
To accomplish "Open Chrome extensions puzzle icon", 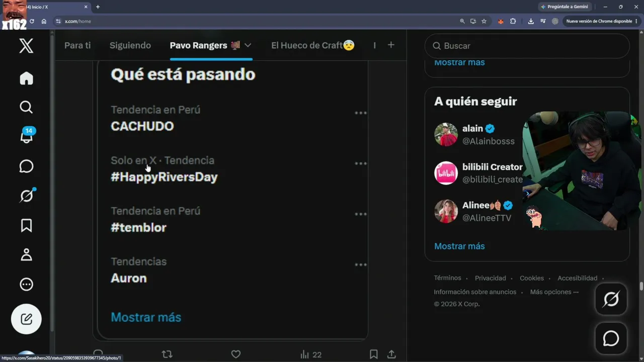I will [513, 21].
